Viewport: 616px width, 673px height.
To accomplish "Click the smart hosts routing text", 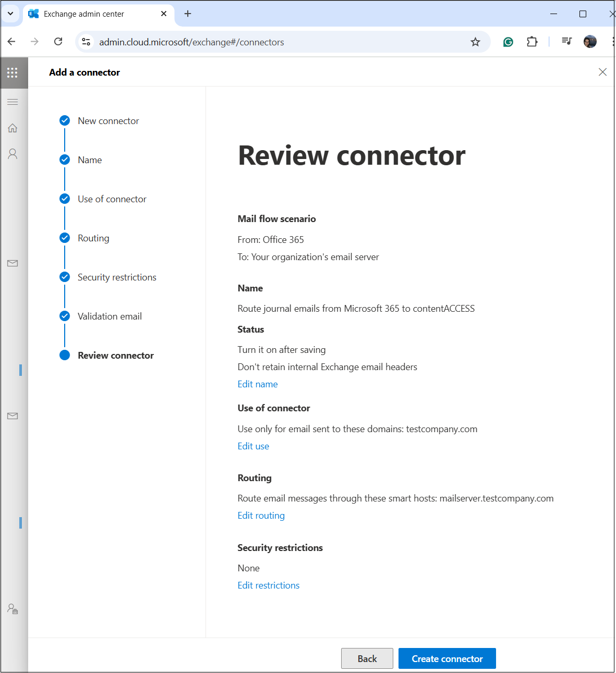I will [396, 498].
